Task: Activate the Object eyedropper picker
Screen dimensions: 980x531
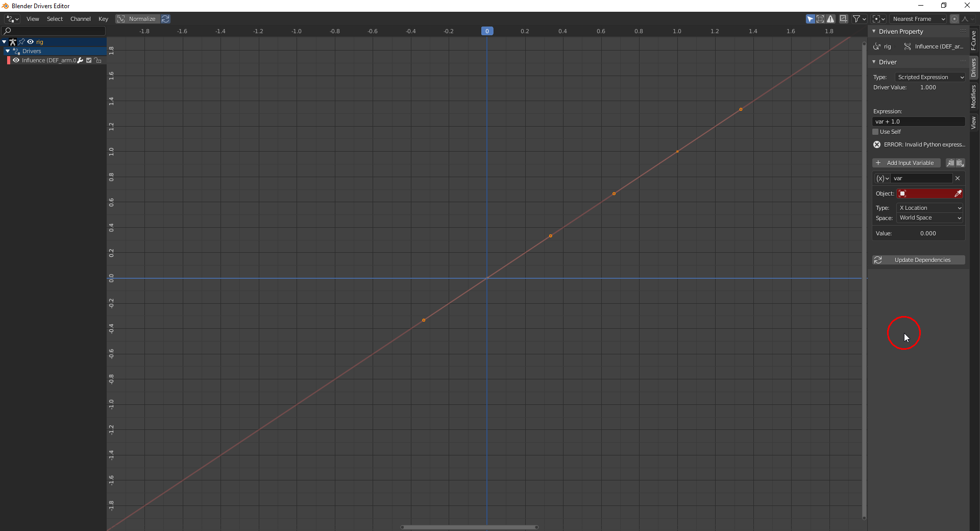Action: (959, 194)
